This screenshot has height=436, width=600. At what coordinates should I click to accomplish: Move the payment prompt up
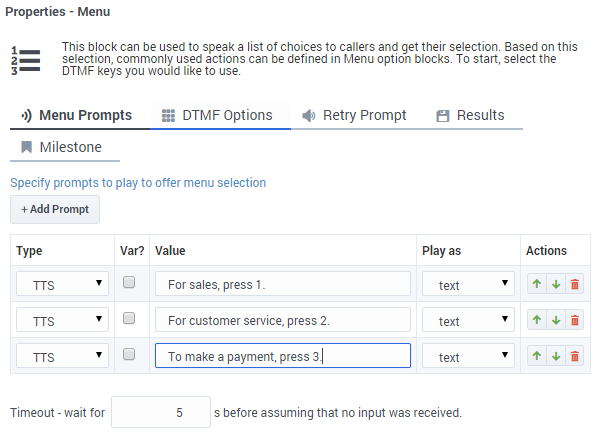click(x=537, y=356)
